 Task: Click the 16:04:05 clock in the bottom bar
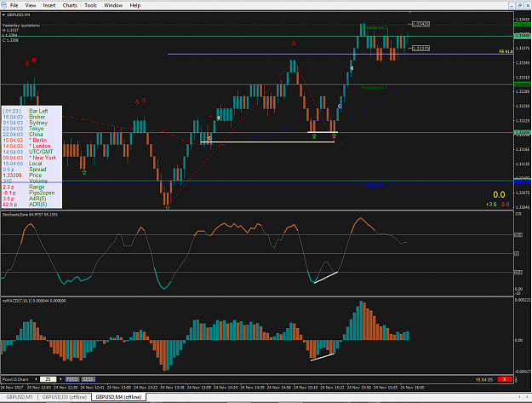[484, 380]
